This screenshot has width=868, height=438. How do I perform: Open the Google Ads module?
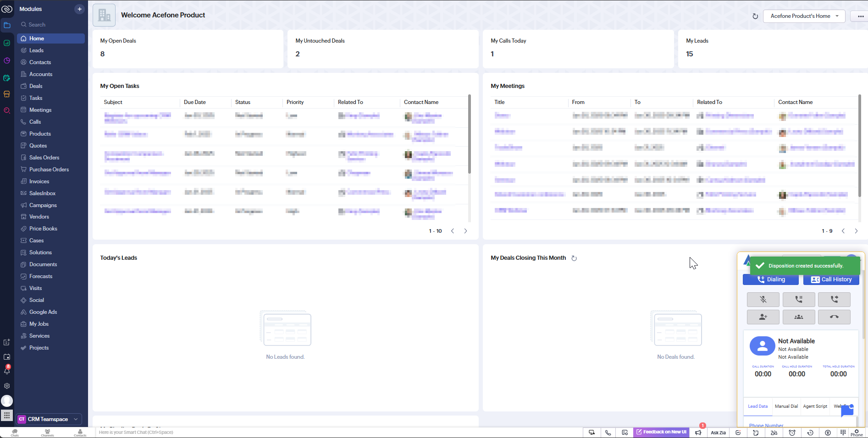51,312
